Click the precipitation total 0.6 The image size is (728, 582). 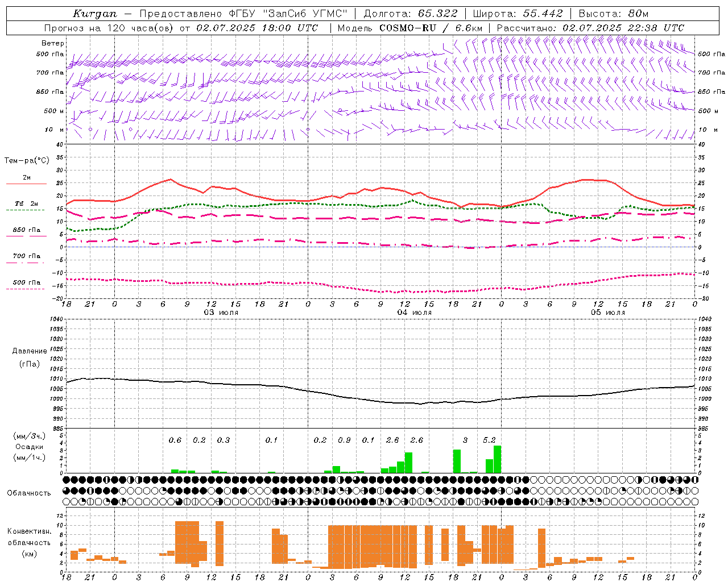click(x=175, y=440)
